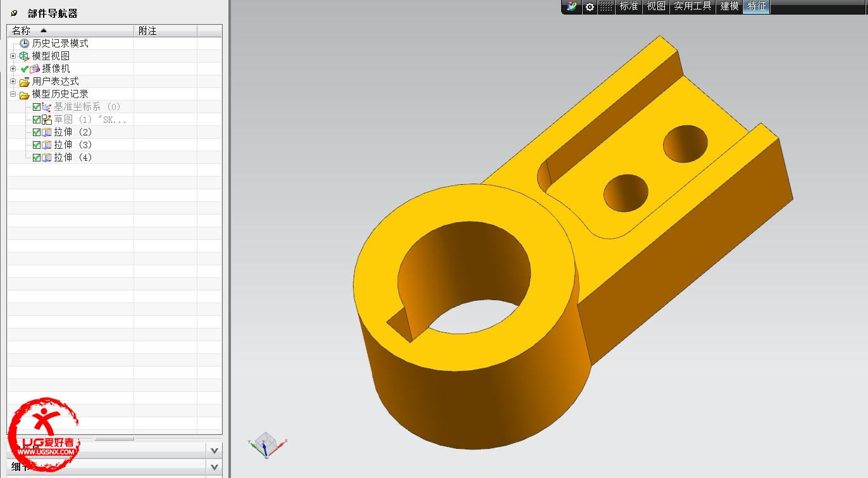868x478 pixels.
Task: Select the 拉伸 (3) label
Action: click(73, 144)
